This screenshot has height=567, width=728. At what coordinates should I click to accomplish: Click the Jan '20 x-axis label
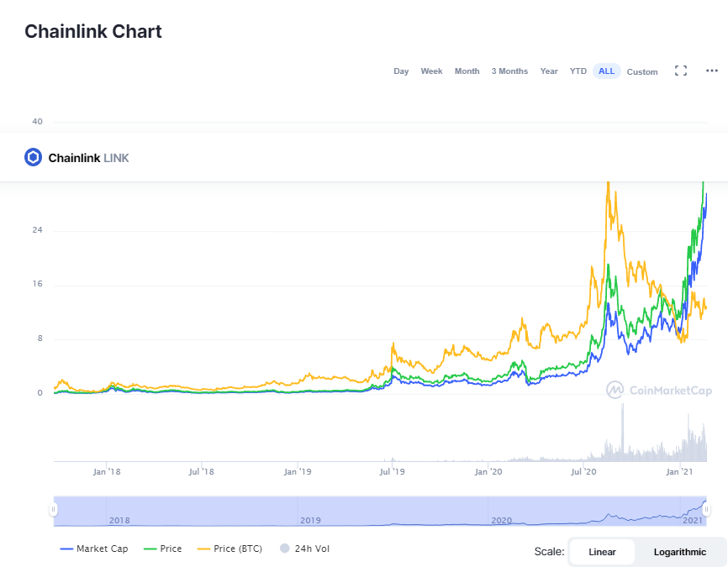click(x=488, y=472)
